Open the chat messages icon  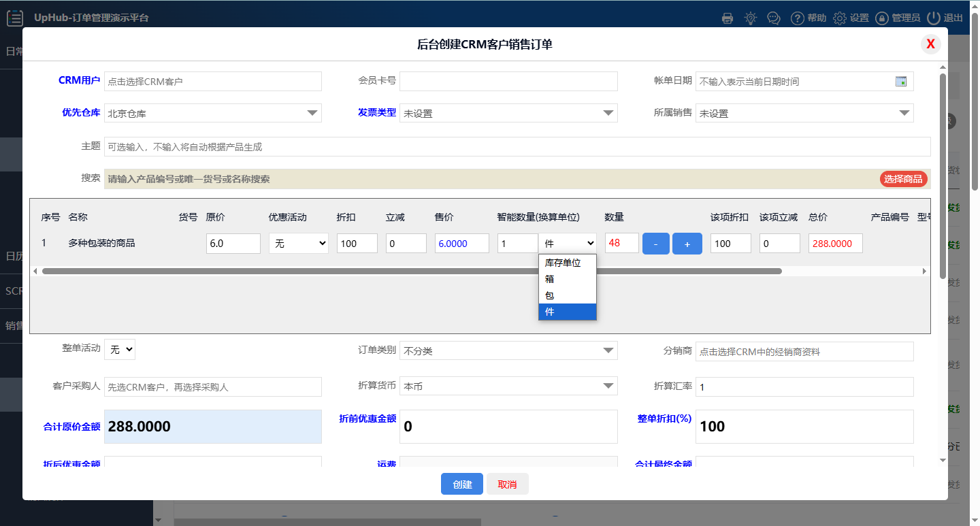point(773,18)
